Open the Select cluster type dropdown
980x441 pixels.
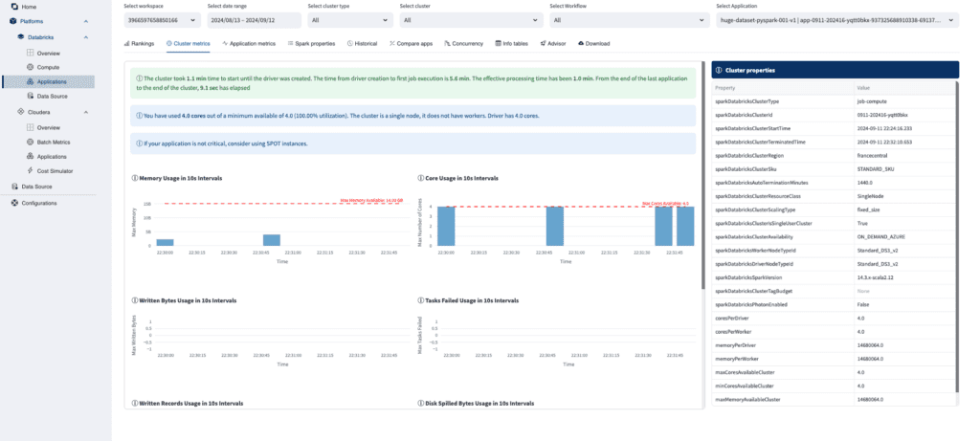(x=345, y=19)
